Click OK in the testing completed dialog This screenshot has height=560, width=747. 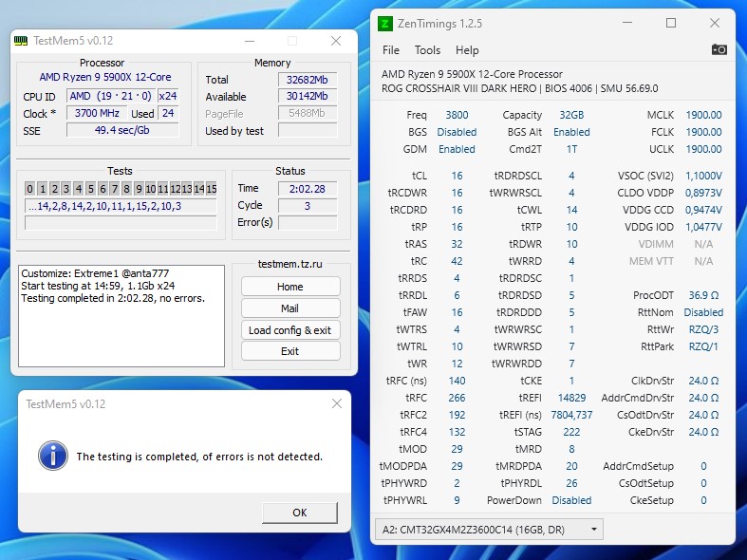pos(300,513)
